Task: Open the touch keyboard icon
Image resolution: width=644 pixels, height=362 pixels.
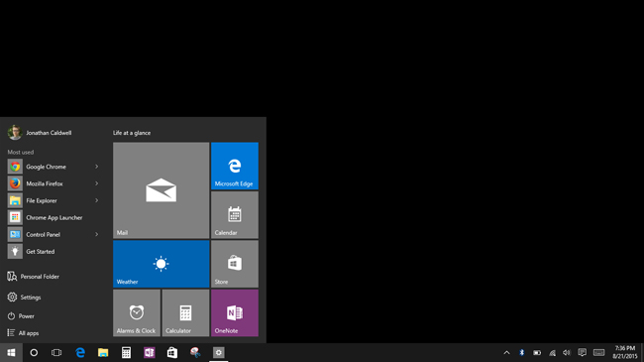Action: point(598,352)
